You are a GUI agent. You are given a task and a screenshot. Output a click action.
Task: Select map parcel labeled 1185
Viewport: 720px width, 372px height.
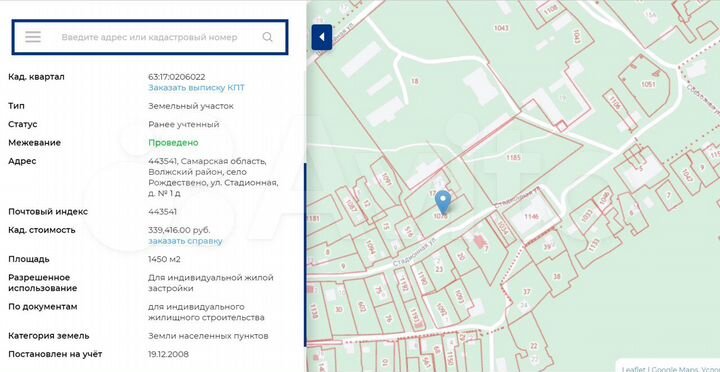coord(513,158)
